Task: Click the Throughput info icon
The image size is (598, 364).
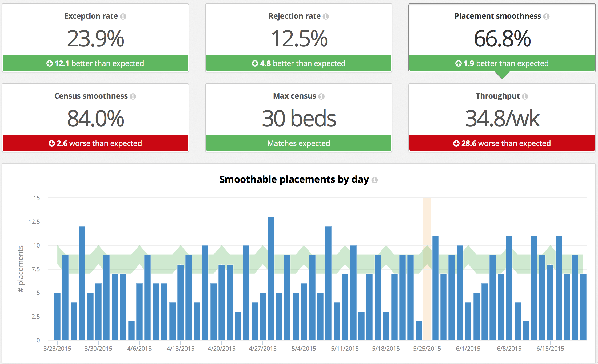Action: [x=525, y=96]
